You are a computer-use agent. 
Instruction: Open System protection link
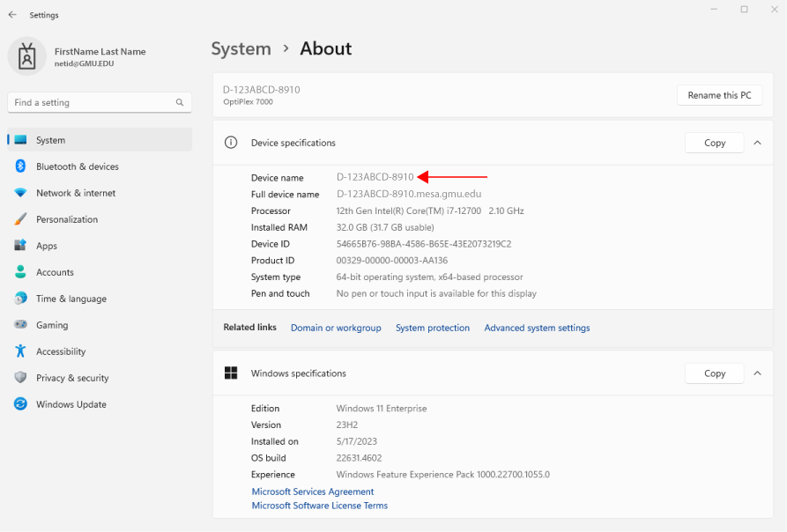[x=433, y=328]
